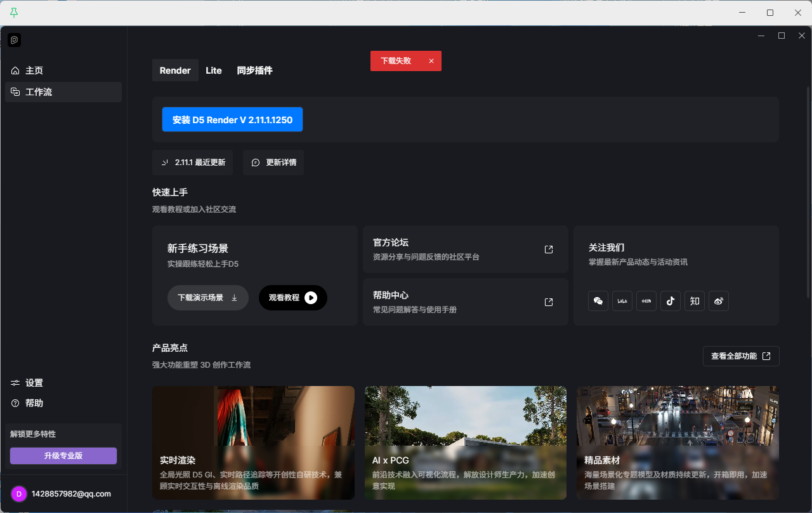
Task: Open the Bilibili social icon
Action: tap(622, 301)
